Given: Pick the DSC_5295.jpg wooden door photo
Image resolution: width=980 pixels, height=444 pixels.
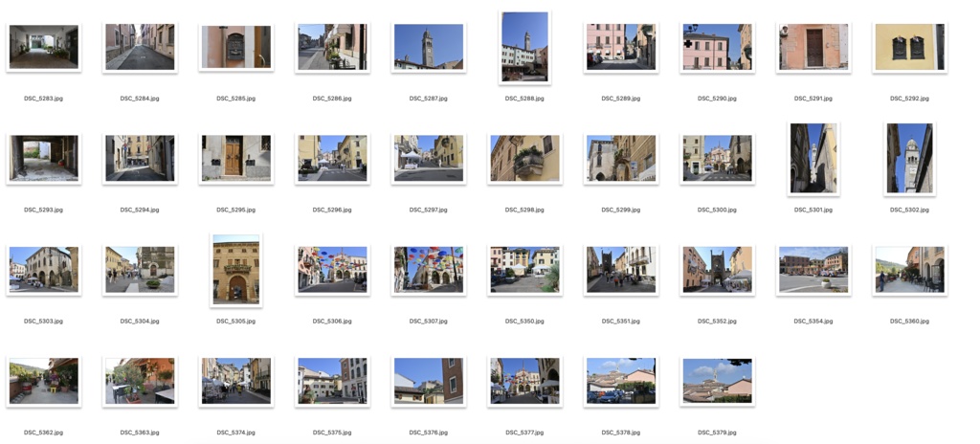Looking at the screenshot, I should point(236,158).
